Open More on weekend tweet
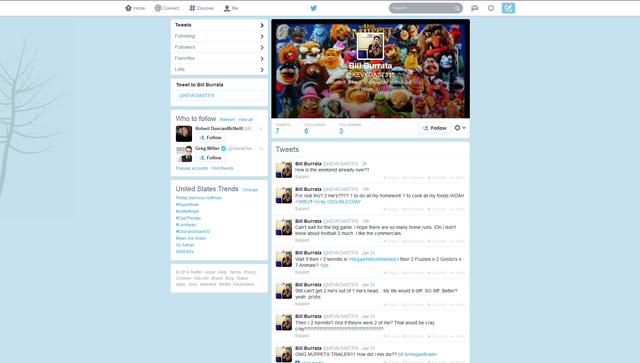This screenshot has width=640, height=363. (458, 178)
